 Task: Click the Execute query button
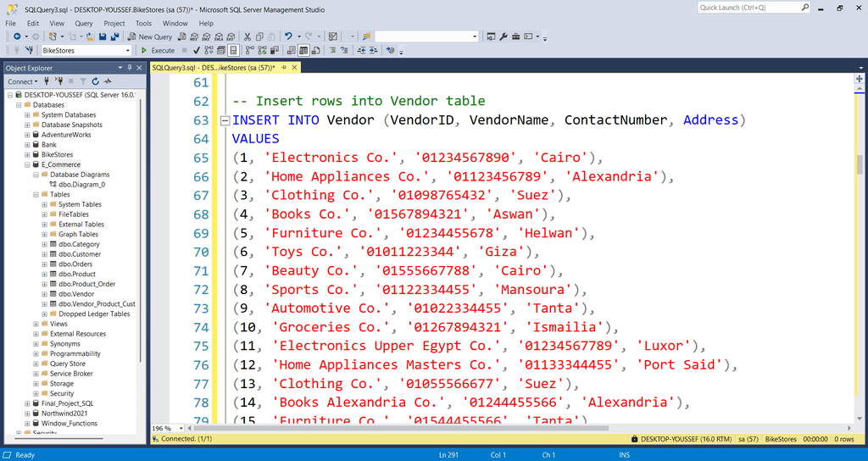[158, 51]
